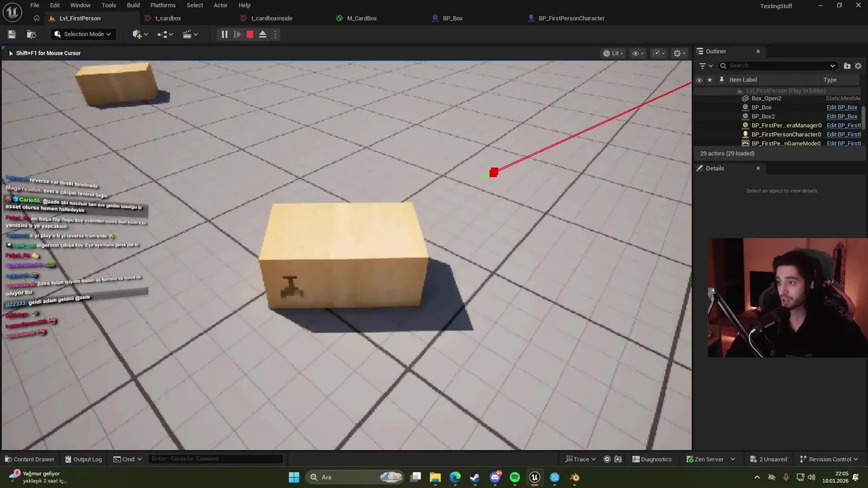Click the edit link on BP_FirstPe...nGameMode0 row
The width and height of the screenshot is (868, 488).
click(x=844, y=144)
